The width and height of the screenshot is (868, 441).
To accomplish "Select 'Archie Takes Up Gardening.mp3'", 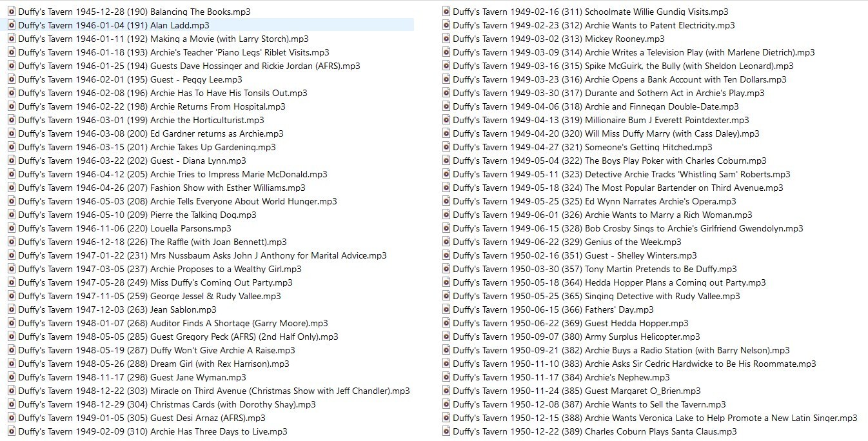I will (147, 147).
